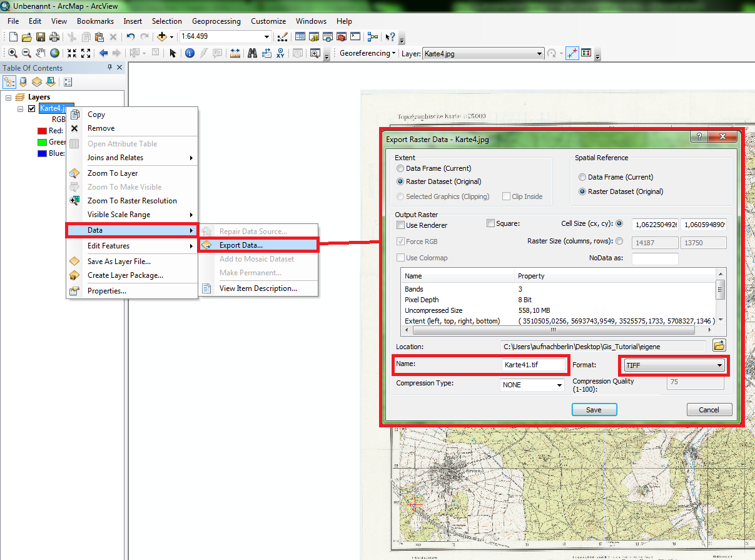The width and height of the screenshot is (755, 560).
Task: Print the current map
Action: pyautogui.click(x=54, y=37)
